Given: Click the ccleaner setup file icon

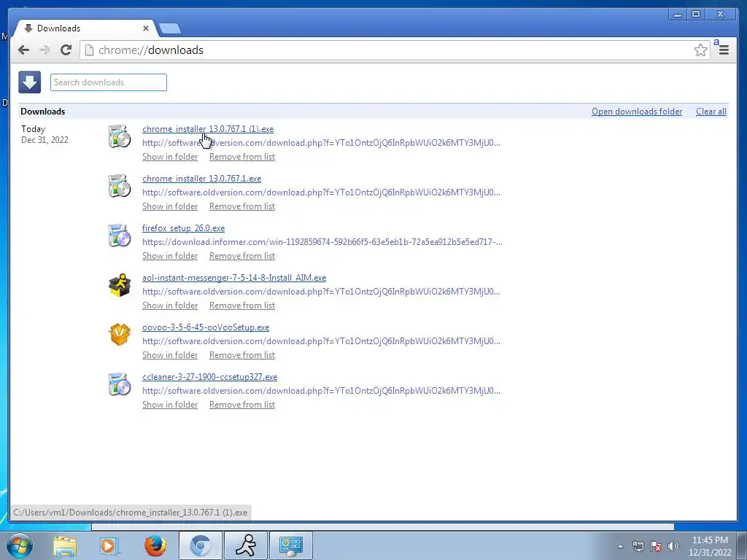Looking at the screenshot, I should click(x=119, y=384).
